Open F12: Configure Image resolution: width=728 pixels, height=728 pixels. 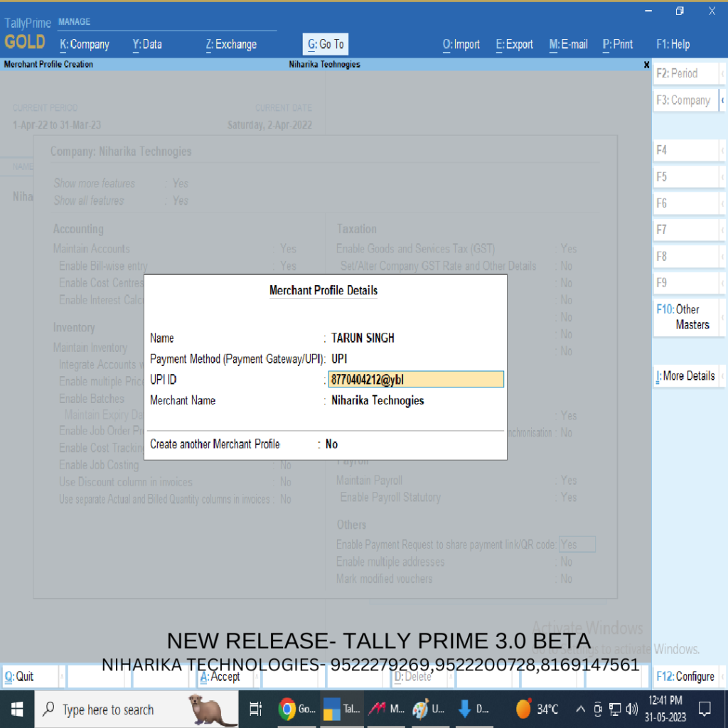point(685,677)
